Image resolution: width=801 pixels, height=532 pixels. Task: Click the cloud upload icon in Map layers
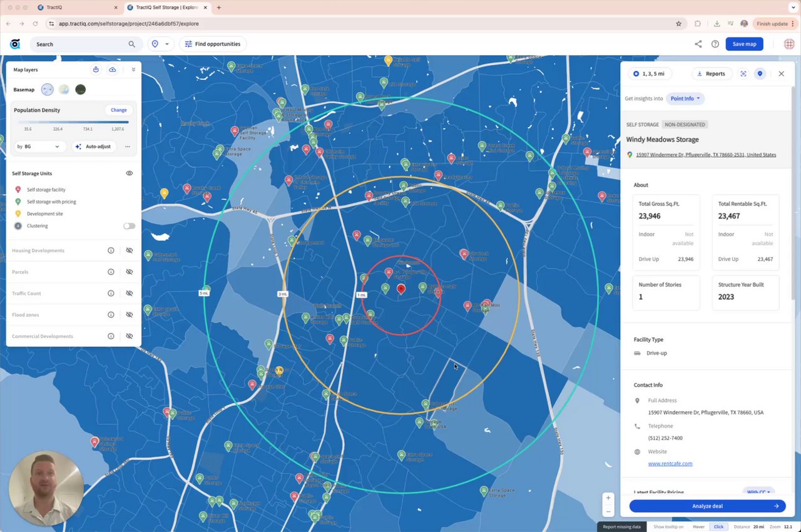point(113,69)
